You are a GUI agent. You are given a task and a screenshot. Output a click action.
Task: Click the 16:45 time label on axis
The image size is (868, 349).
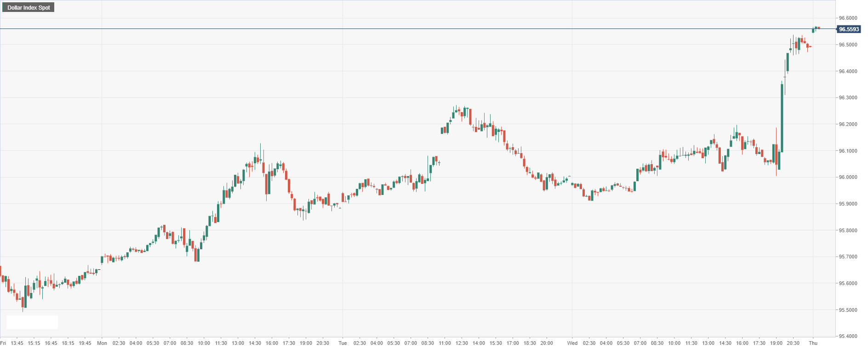(x=51, y=343)
